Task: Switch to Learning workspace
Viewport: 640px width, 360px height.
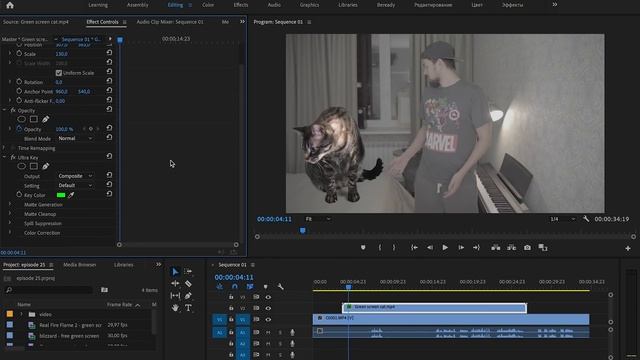Action: pyautogui.click(x=98, y=5)
